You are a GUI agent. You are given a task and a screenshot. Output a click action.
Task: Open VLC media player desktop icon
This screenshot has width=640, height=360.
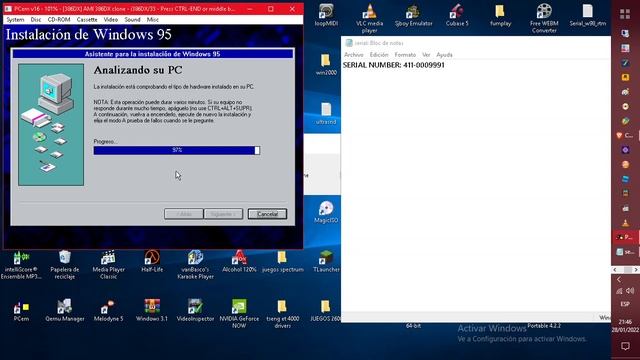369,18
